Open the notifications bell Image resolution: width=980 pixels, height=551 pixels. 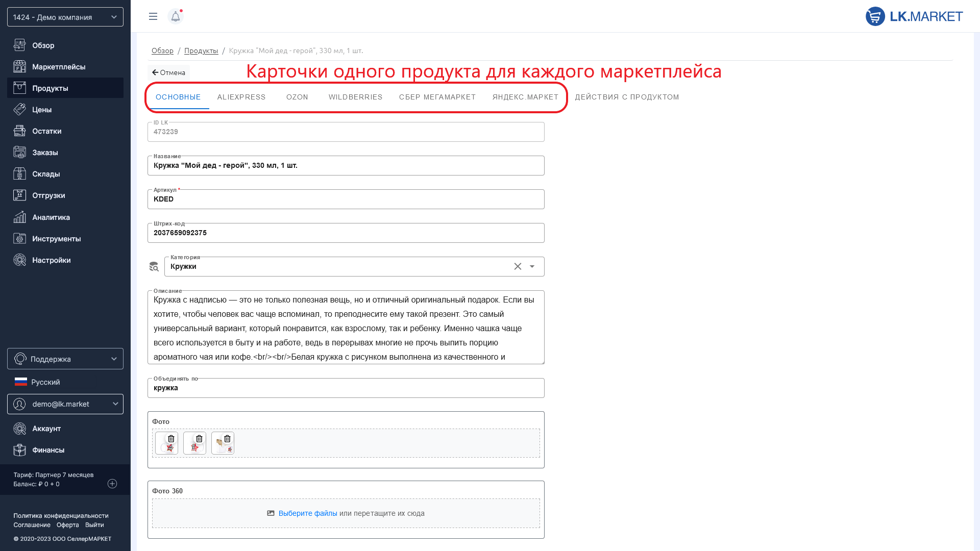(176, 16)
